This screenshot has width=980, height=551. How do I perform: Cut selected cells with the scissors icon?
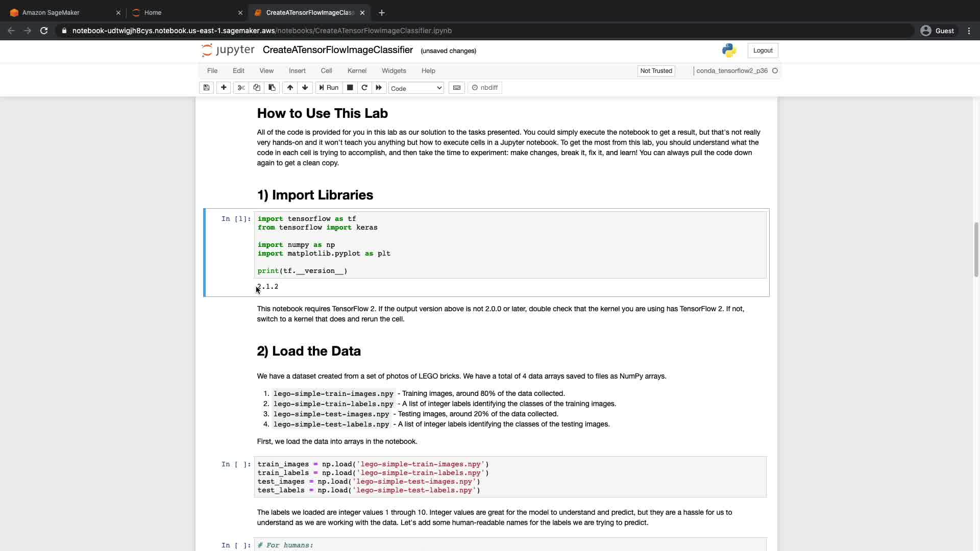pos(241,88)
